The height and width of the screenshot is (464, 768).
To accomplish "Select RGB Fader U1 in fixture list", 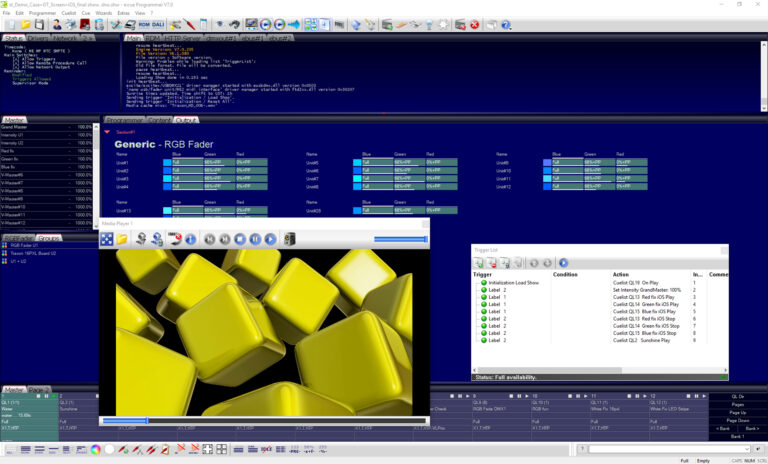I will tap(49, 245).
